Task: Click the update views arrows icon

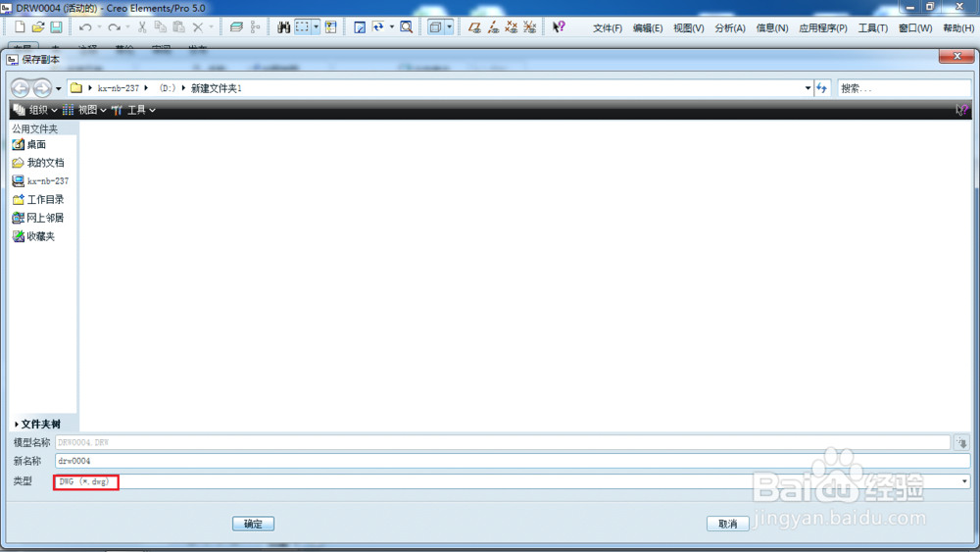Action: click(x=378, y=26)
